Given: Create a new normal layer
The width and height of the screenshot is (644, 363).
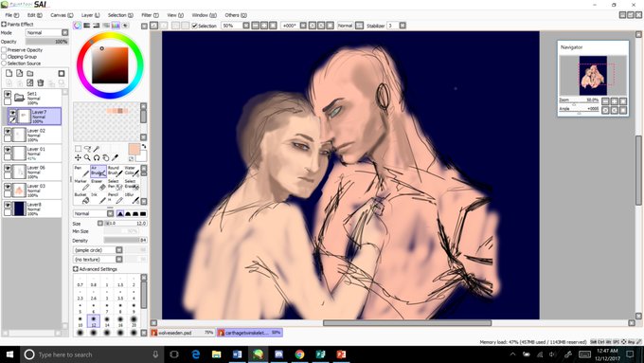Looking at the screenshot, I should (x=9, y=73).
